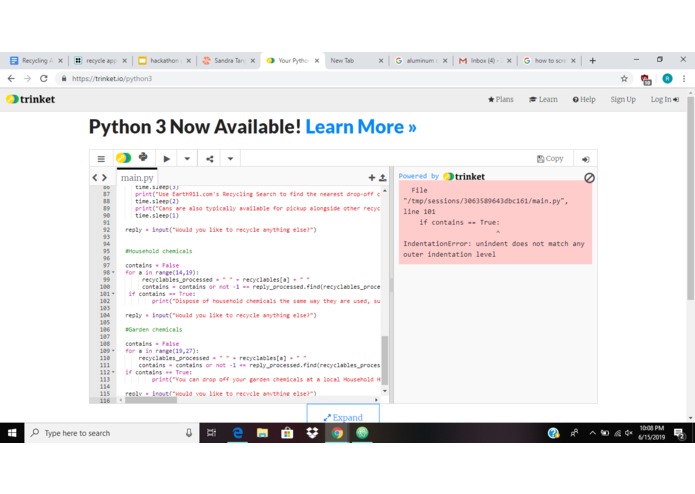Launch Microsoft Edge from taskbar

tap(238, 433)
